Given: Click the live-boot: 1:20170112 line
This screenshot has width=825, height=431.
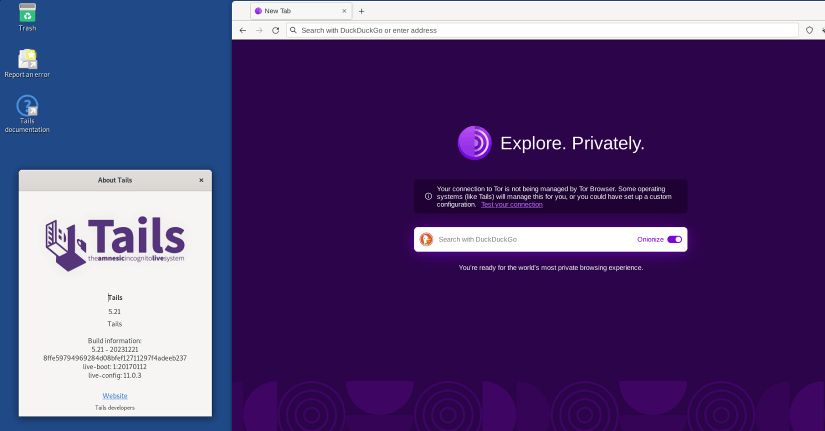Looking at the screenshot, I should coord(115,367).
